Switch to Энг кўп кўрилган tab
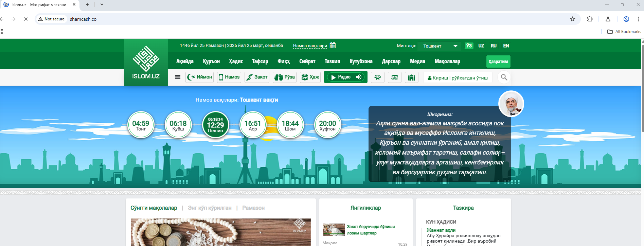The image size is (644, 246). coord(210,208)
